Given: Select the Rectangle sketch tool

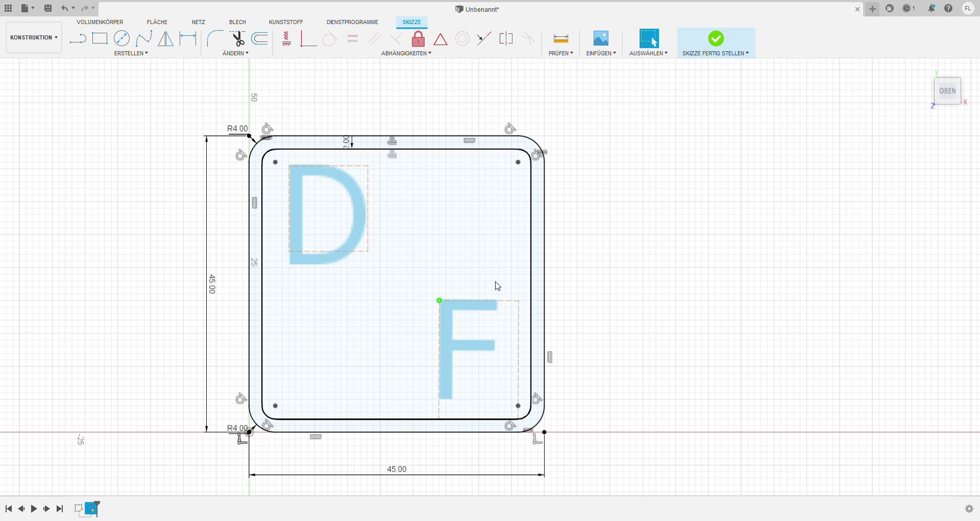Looking at the screenshot, I should (x=100, y=38).
